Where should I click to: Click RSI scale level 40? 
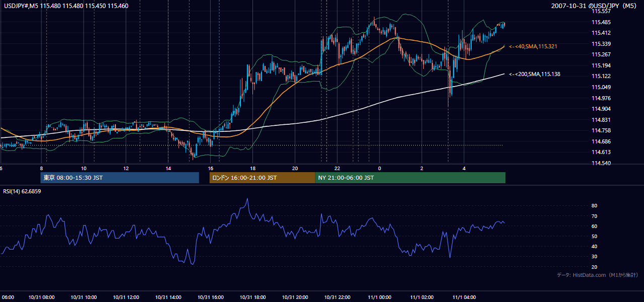click(594, 246)
